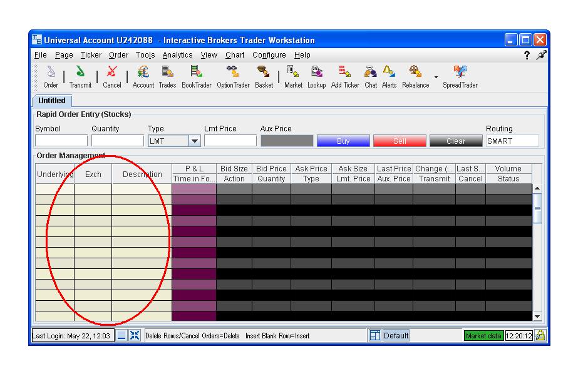Launch SpreadTrader from toolbar
The height and width of the screenshot is (384, 588).
pos(460,77)
